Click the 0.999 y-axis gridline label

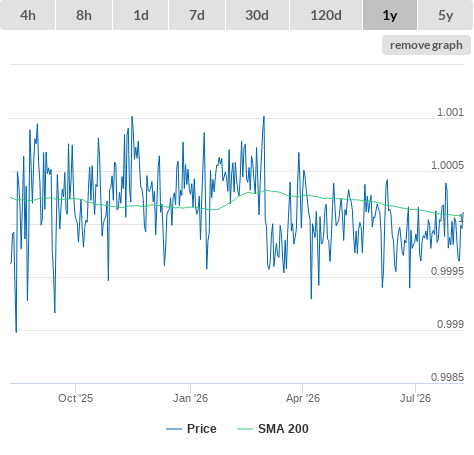(450, 324)
